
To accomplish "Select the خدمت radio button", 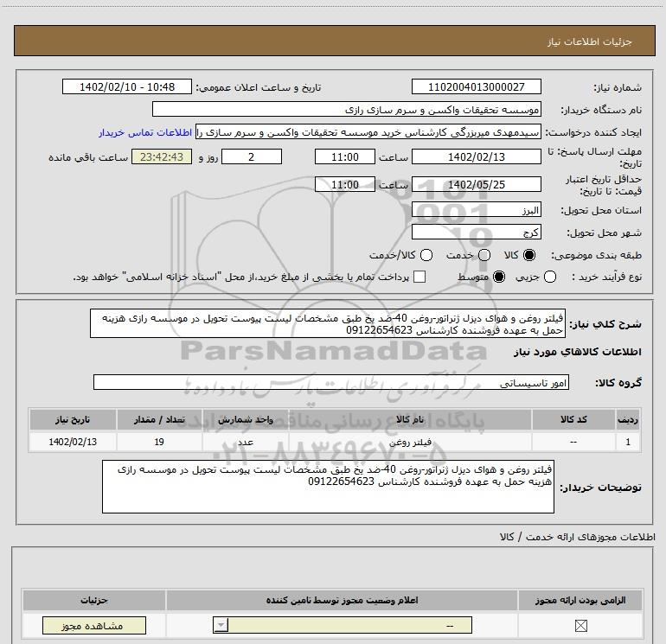I will tap(484, 255).
